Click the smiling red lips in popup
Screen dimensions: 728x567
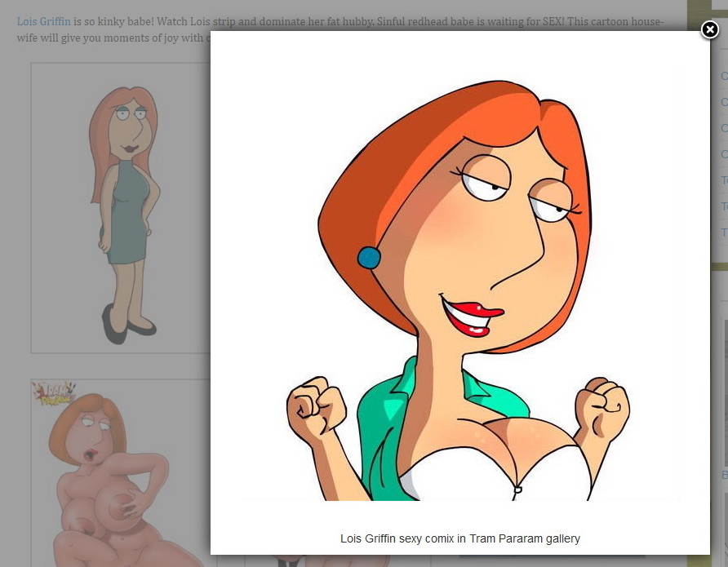pos(473,316)
